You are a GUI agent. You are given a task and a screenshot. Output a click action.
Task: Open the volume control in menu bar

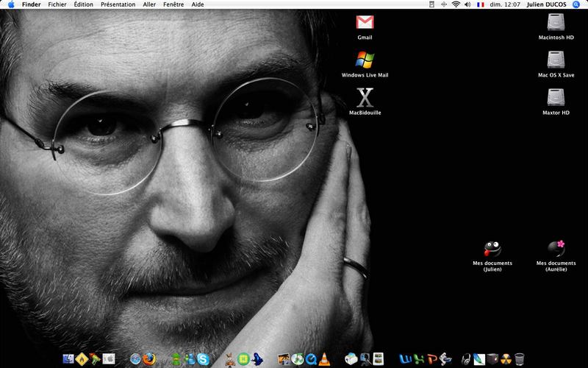[x=467, y=4]
